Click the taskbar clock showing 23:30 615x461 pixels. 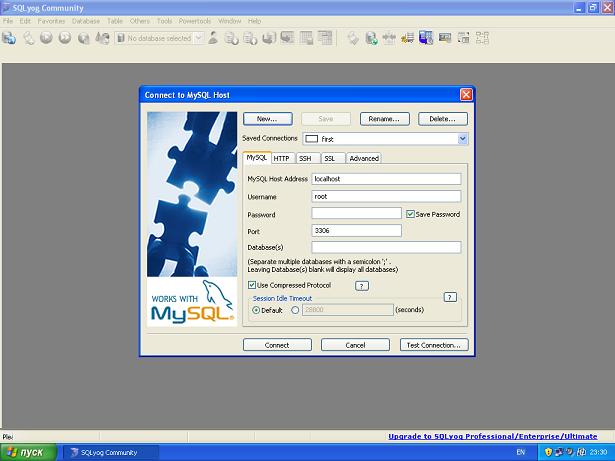click(x=598, y=452)
